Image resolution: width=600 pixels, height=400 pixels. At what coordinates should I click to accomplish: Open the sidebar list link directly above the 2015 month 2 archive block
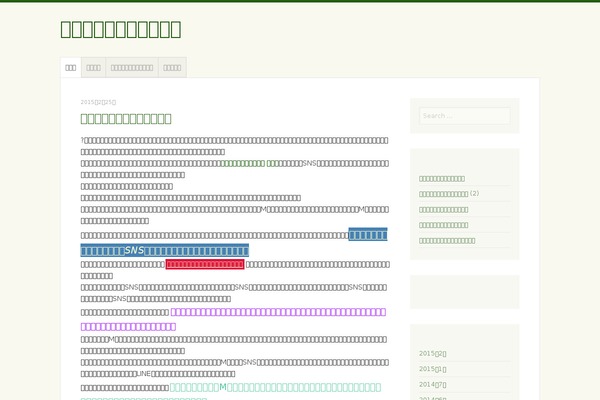click(x=447, y=241)
